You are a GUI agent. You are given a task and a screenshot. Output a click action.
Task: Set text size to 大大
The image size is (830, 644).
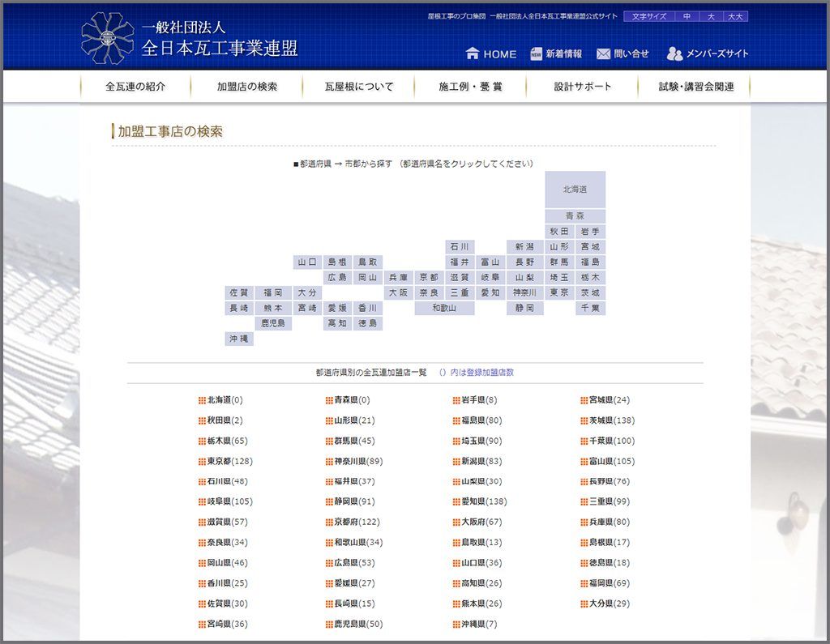[735, 16]
